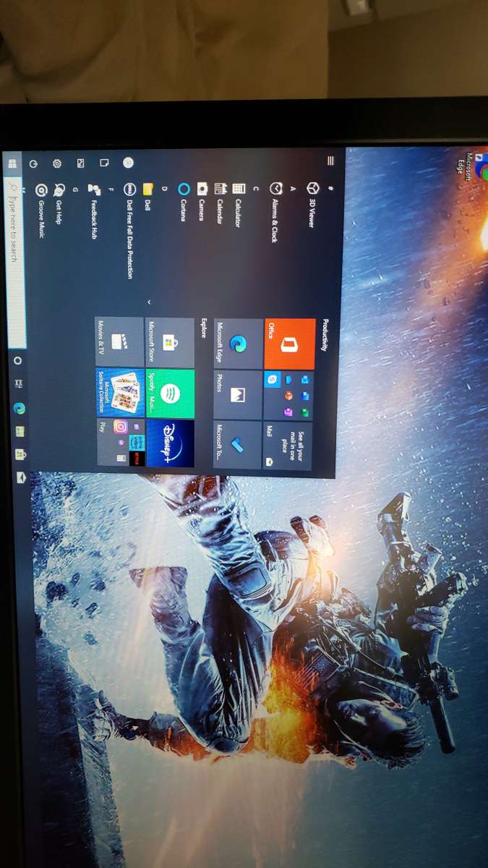488x868 pixels.
Task: Launch the Camera app
Action: (x=202, y=203)
